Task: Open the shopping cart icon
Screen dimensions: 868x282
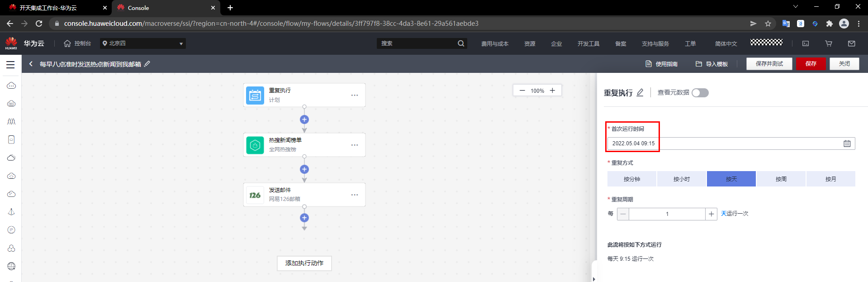Action: pos(829,43)
